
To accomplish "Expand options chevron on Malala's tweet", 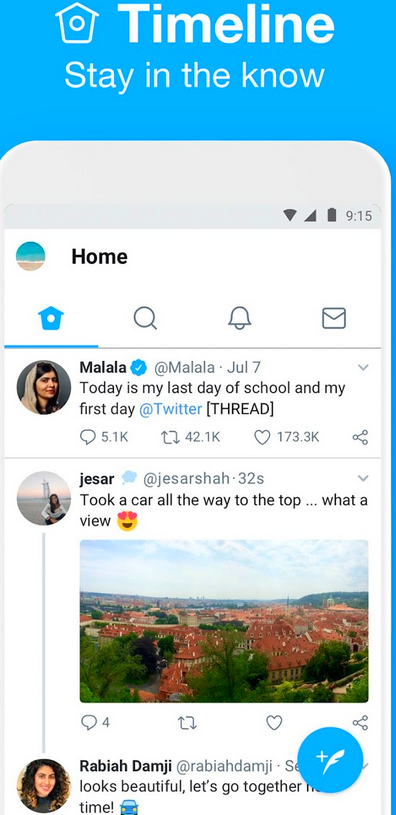I will click(x=363, y=367).
